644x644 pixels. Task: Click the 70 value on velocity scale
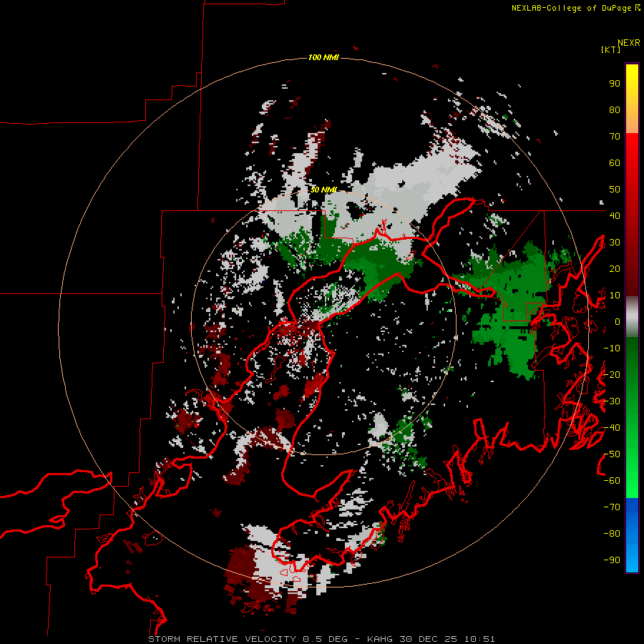tap(615, 137)
